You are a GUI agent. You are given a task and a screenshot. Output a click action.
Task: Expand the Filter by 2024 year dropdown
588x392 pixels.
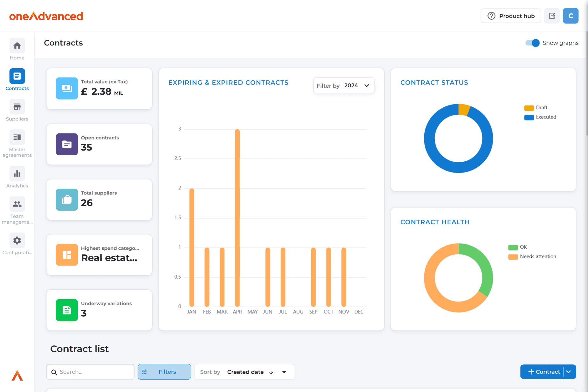point(344,85)
